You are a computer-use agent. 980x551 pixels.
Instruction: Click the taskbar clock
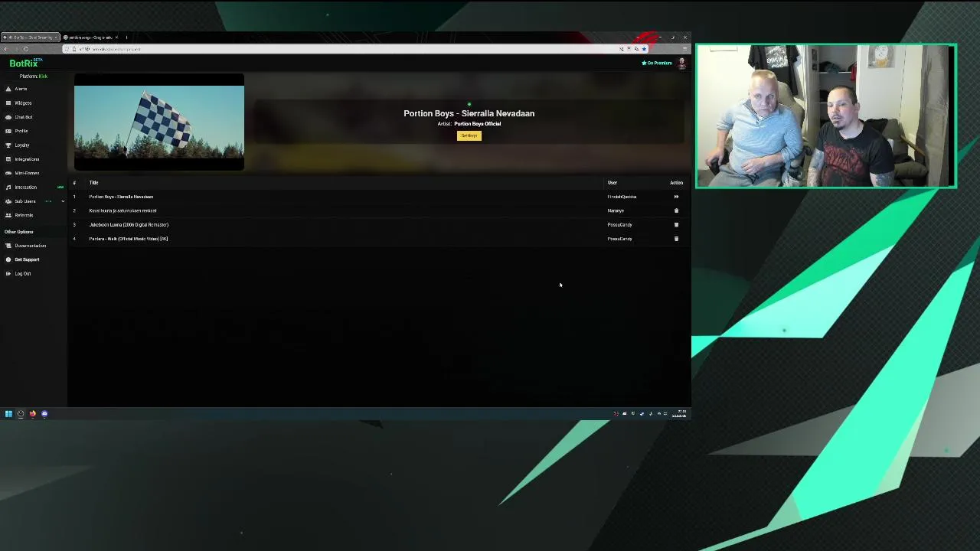680,414
